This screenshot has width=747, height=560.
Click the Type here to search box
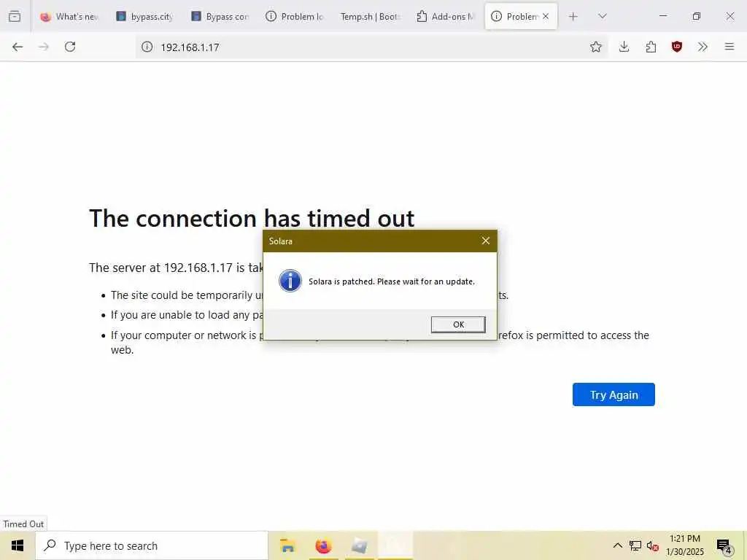click(152, 545)
